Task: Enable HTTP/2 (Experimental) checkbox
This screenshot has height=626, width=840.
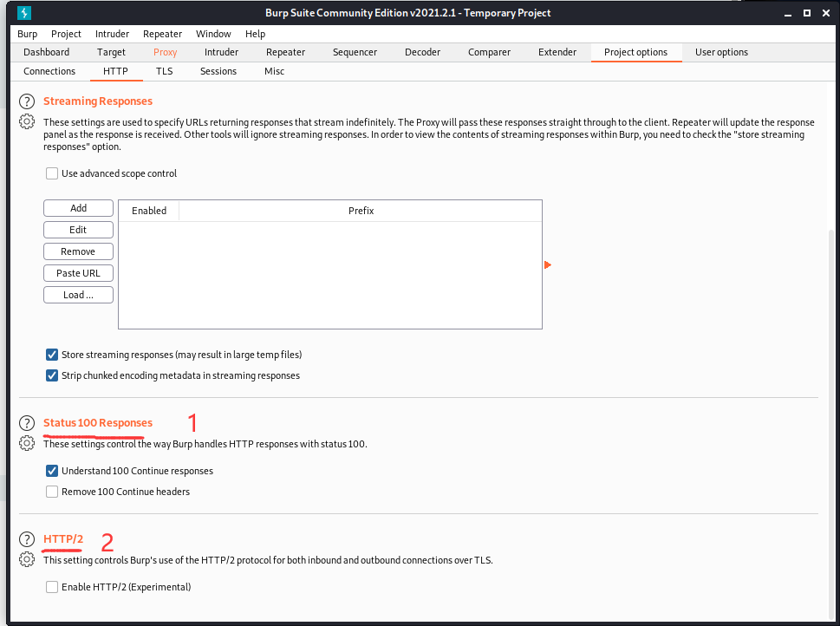Action: point(52,587)
